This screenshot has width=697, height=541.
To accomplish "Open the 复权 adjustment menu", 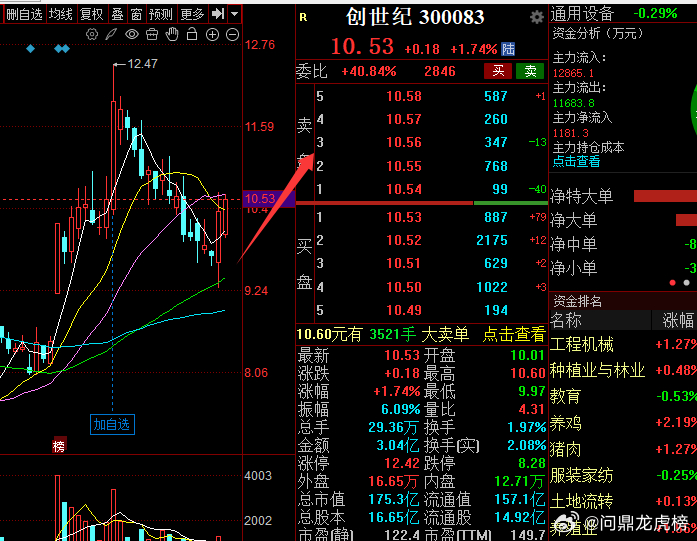I will (92, 14).
